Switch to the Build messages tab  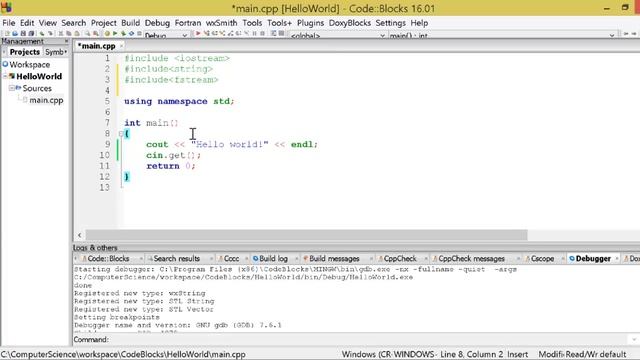point(331,258)
